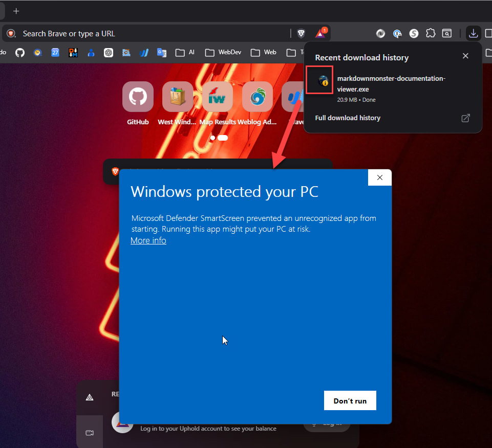
Task: Open Brave Rewards triangle icon with badge
Action: tap(320, 33)
